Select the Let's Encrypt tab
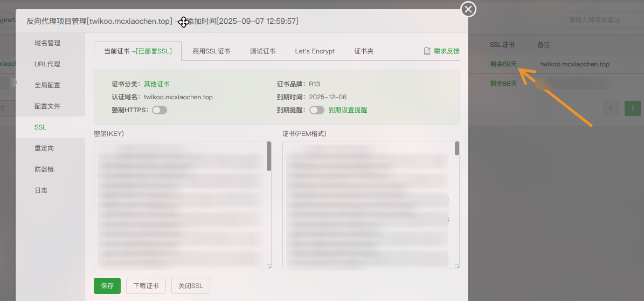Viewport: 644px width, 301px height. 315,51
